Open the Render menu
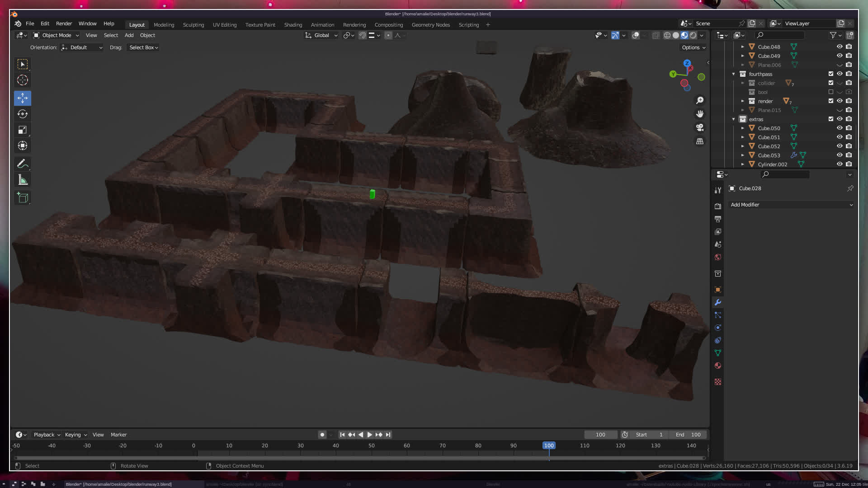Image resolution: width=868 pixels, height=488 pixels. coord(64,23)
